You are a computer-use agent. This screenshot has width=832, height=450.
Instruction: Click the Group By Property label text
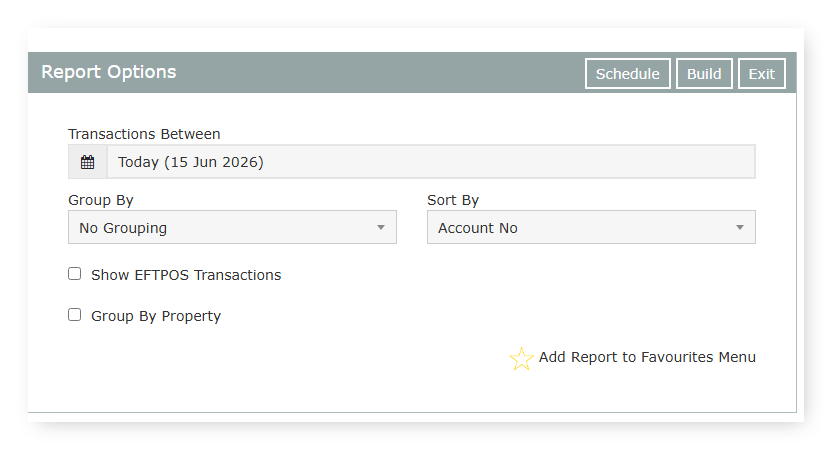156,316
